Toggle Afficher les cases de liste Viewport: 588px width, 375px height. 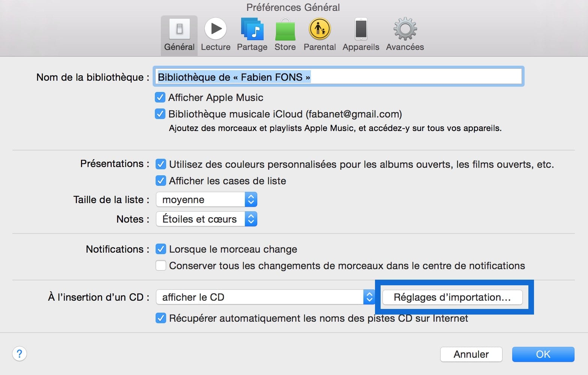click(161, 181)
